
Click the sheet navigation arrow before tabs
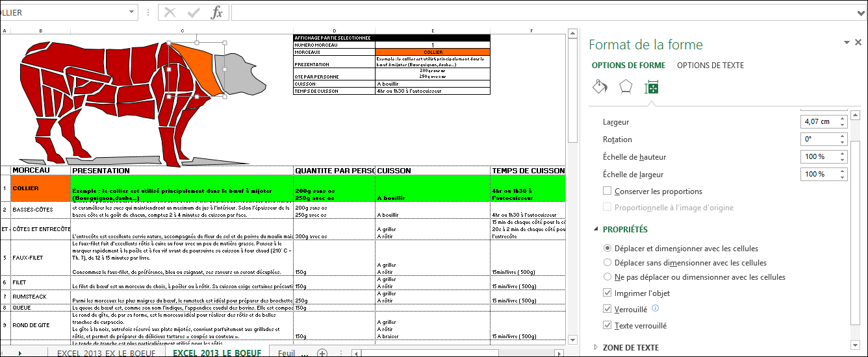click(x=20, y=352)
